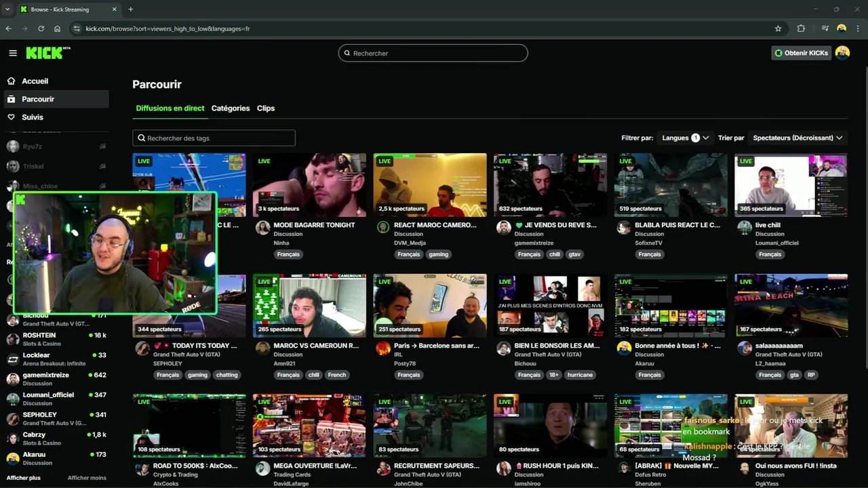Click the gaming tag under DVM_Medja

point(438,254)
